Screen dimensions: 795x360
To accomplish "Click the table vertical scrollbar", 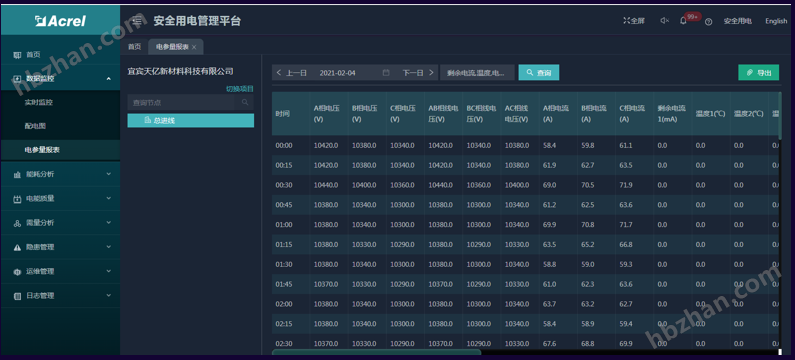I will tap(780, 116).
